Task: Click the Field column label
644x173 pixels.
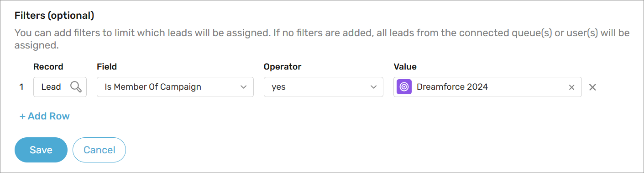Action: click(107, 67)
